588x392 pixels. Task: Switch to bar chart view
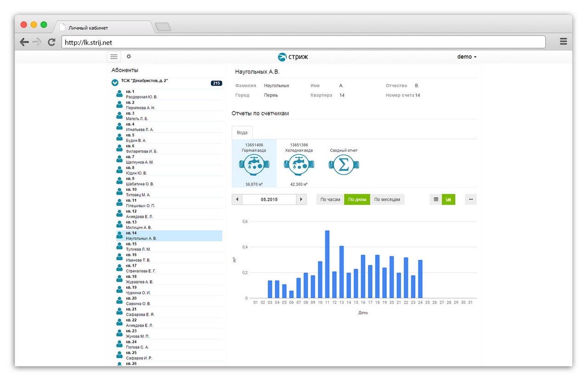(x=448, y=199)
